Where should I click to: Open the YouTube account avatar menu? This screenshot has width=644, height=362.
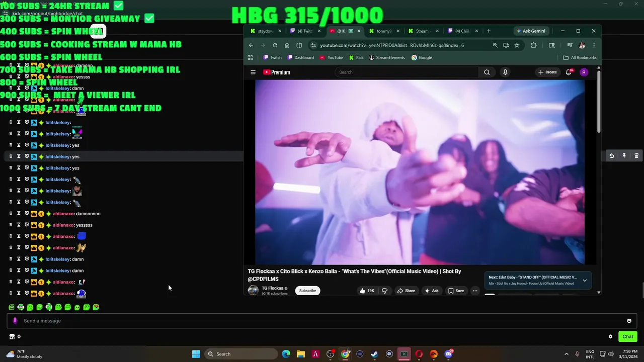point(584,72)
